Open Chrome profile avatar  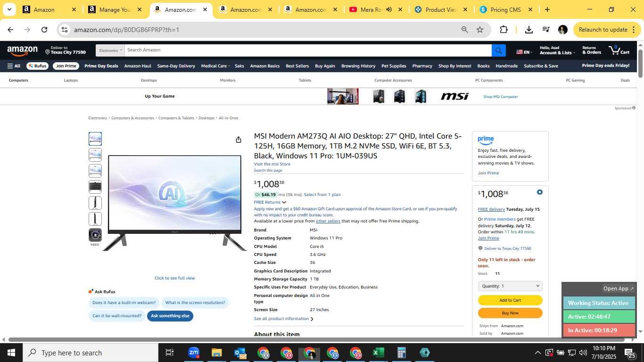[x=562, y=30]
